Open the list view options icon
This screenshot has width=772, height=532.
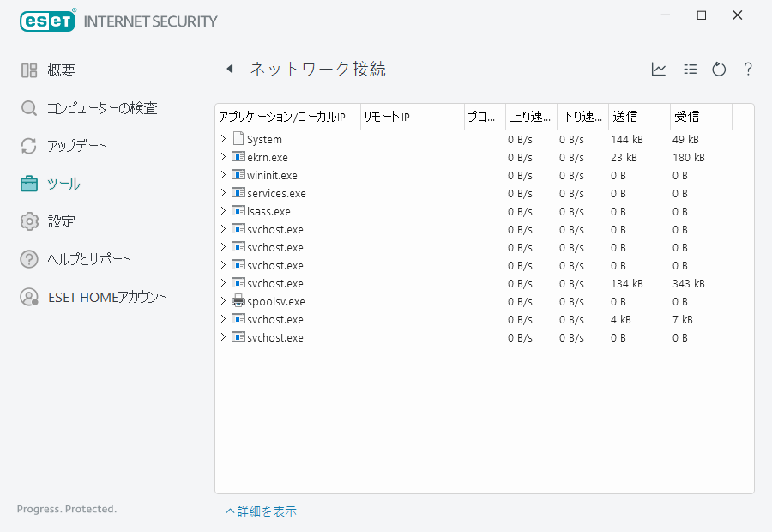pyautogui.click(x=691, y=69)
